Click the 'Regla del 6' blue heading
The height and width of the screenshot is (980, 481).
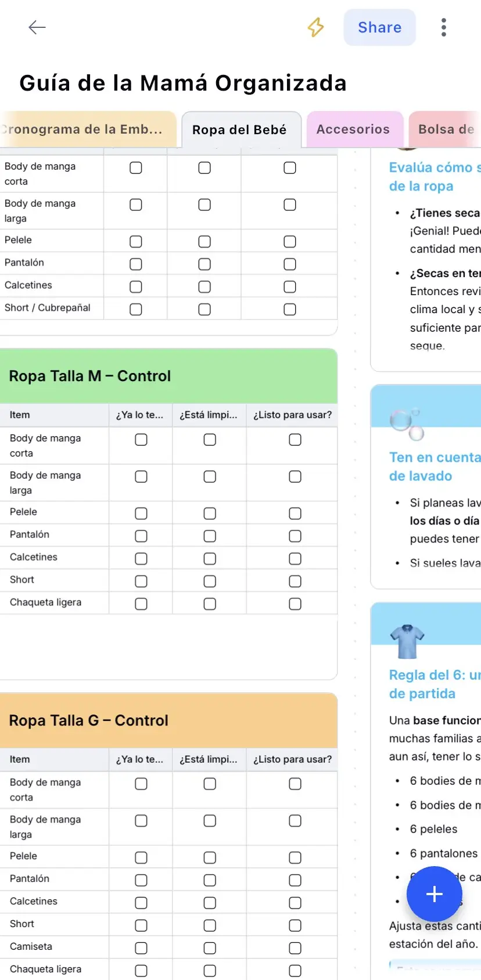click(x=434, y=674)
